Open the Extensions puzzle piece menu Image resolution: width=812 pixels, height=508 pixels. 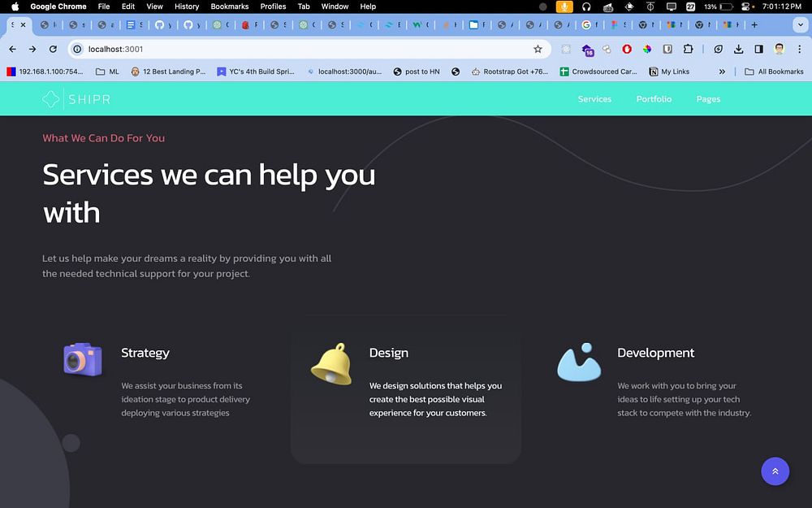click(688, 50)
